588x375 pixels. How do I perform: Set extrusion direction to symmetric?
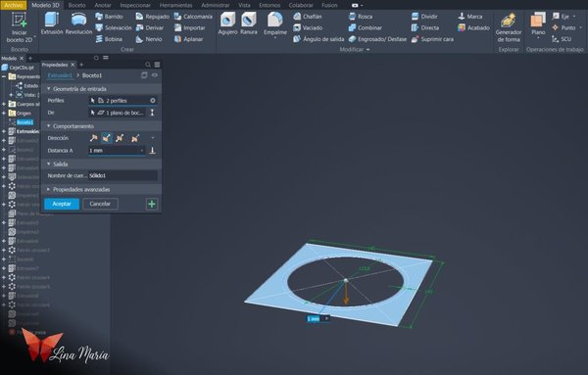click(x=120, y=138)
